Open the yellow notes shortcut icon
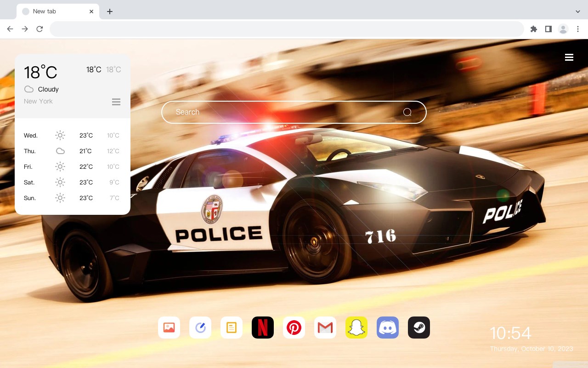The image size is (588, 368). pos(232,328)
